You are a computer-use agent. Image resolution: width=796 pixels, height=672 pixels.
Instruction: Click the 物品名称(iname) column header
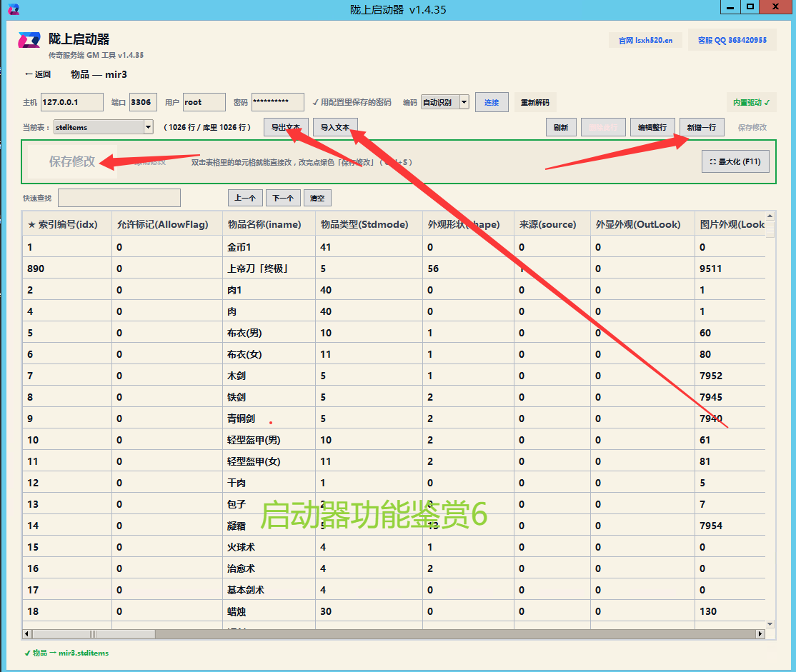[x=269, y=224]
